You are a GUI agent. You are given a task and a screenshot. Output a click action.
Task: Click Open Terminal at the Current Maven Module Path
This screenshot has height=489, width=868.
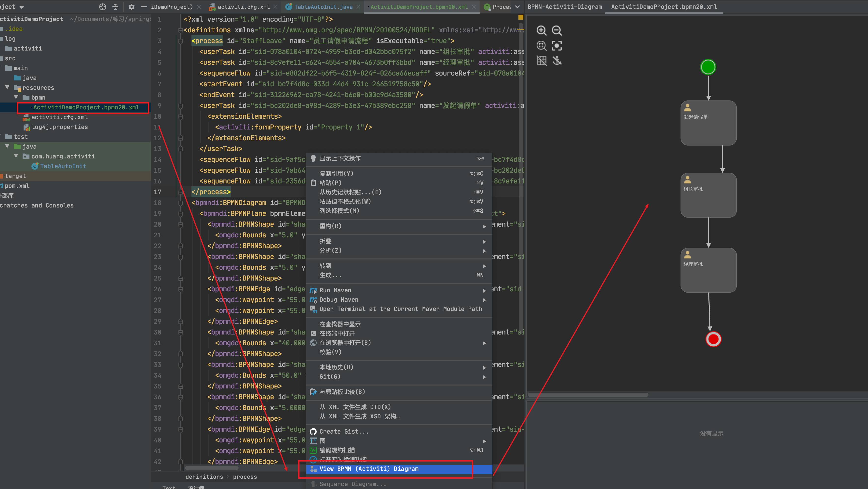click(399, 309)
